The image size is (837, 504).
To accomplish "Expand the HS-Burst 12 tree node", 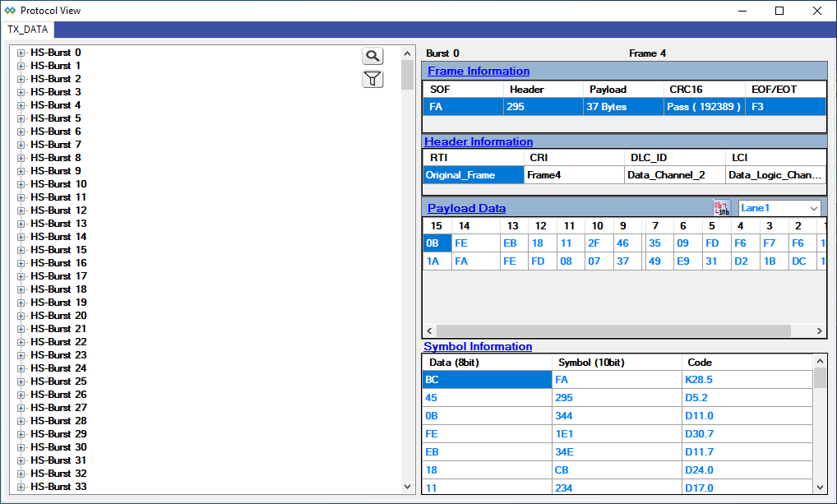I will [21, 210].
